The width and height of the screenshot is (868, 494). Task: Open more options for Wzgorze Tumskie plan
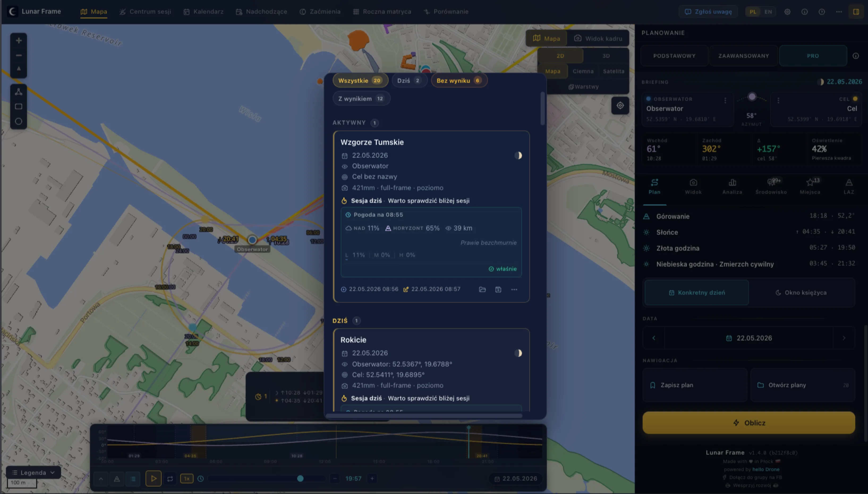click(x=514, y=289)
